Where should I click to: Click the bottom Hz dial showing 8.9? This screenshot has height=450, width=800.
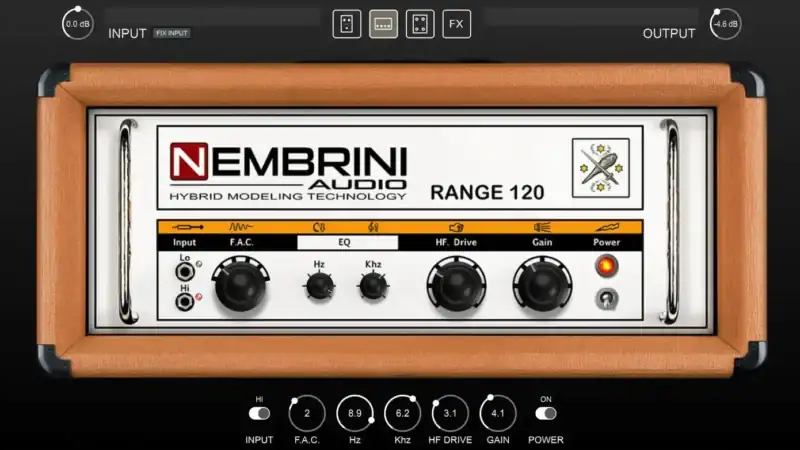coord(355,413)
